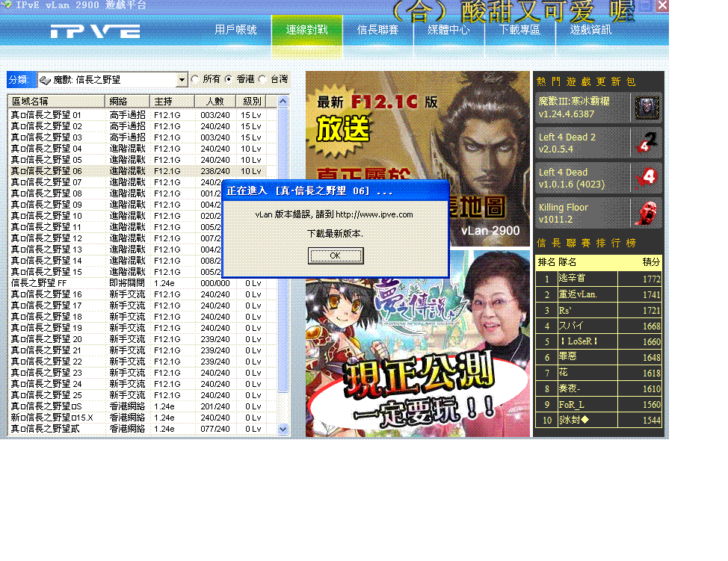728x561 pixels.
Task: Sort by the 區域名稱 column header
Action: coord(56,101)
